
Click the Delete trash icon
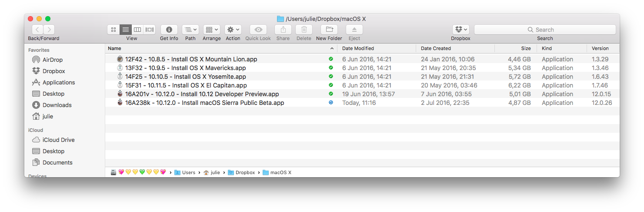[304, 30]
